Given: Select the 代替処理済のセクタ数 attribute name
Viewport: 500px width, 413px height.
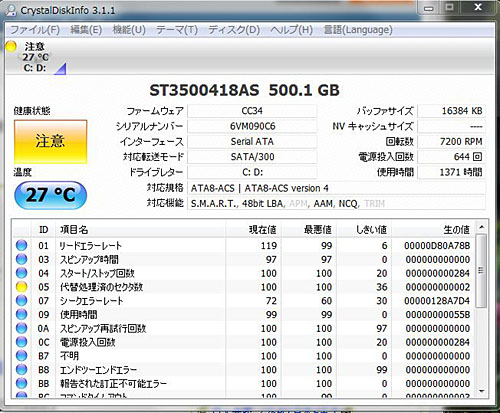Looking at the screenshot, I should 101,287.
